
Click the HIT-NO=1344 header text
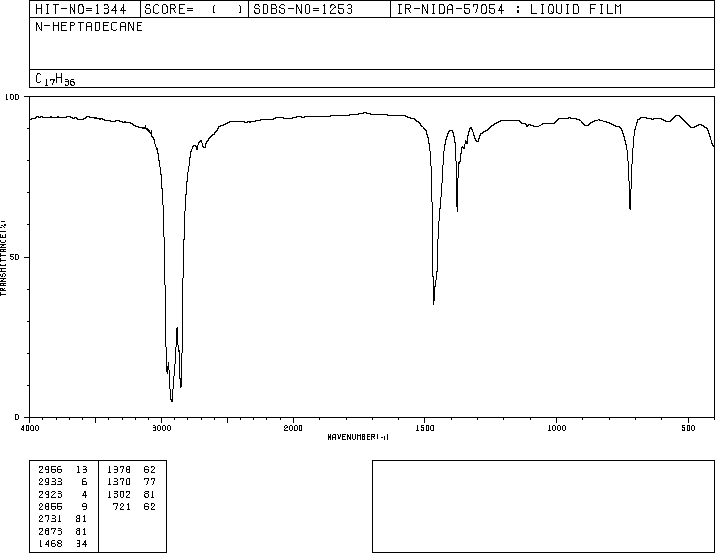[81, 9]
